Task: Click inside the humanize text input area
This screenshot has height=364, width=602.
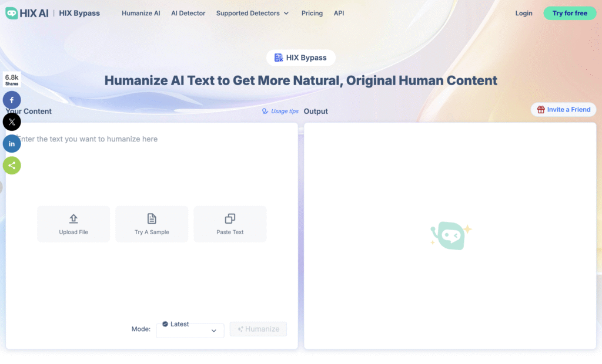Action: point(152,165)
